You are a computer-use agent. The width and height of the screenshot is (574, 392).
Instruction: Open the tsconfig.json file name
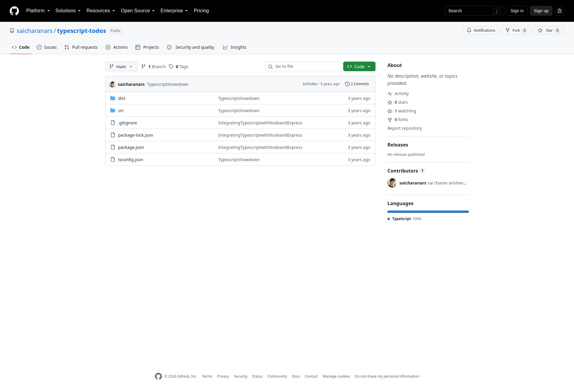pos(131,160)
